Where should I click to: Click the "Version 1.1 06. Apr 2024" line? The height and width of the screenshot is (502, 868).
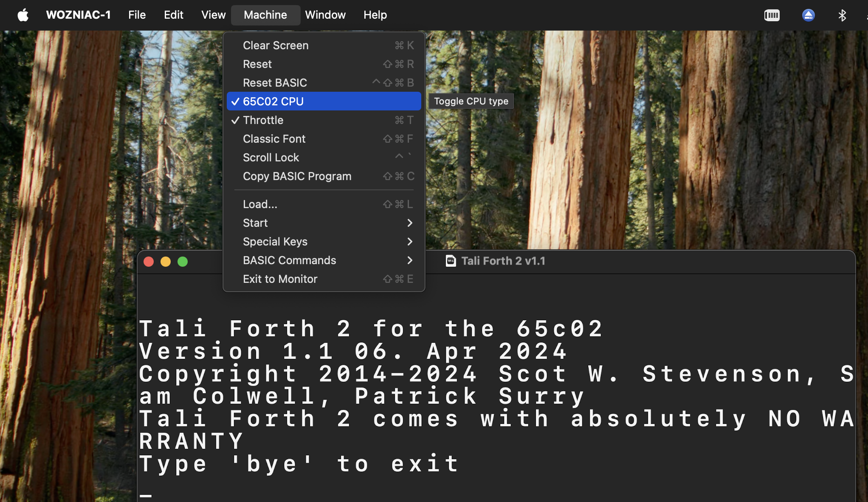click(x=353, y=351)
